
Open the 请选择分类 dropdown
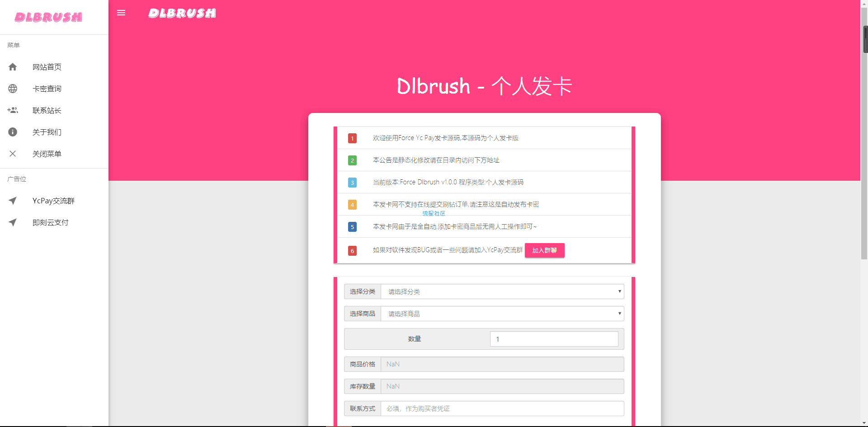point(502,291)
